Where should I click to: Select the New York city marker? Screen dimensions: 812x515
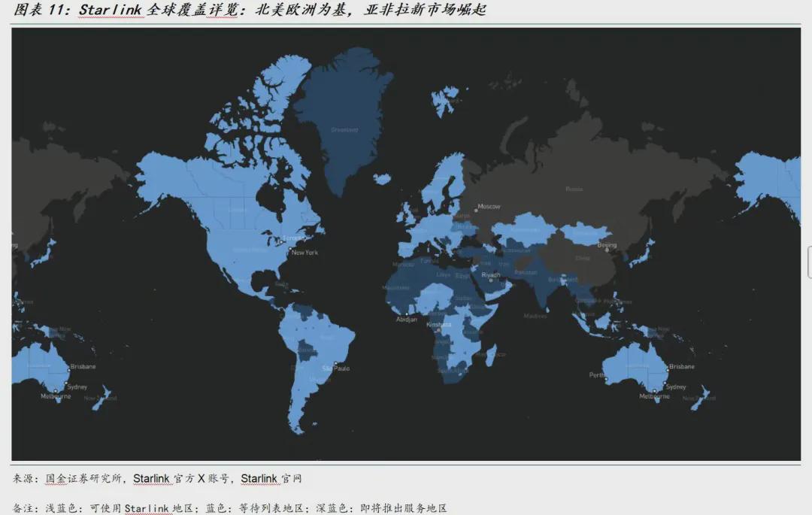click(289, 250)
